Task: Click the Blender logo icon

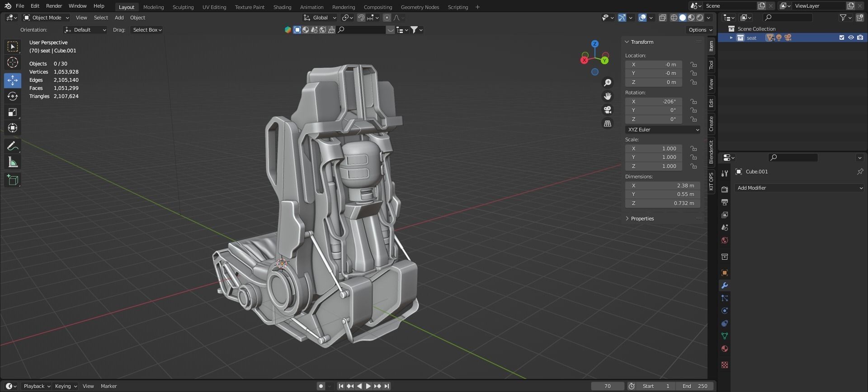Action: (x=8, y=6)
